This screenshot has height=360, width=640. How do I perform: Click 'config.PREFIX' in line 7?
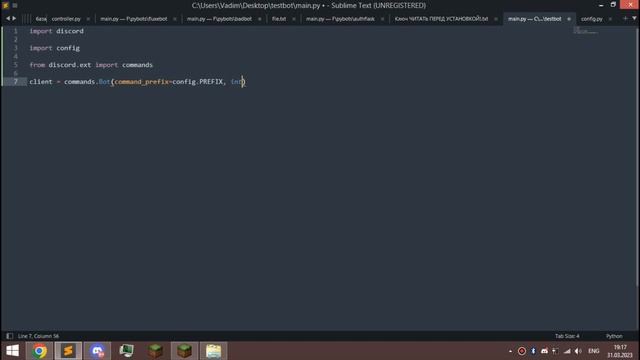coord(198,82)
